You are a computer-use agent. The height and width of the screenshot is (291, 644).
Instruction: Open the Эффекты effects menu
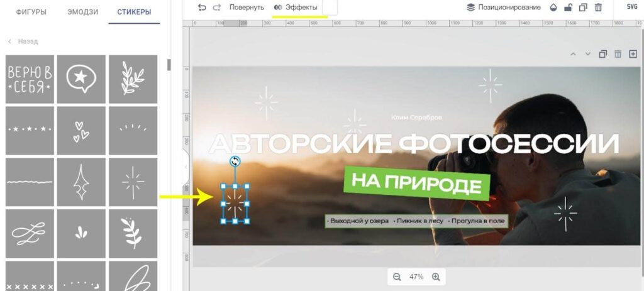point(296,8)
